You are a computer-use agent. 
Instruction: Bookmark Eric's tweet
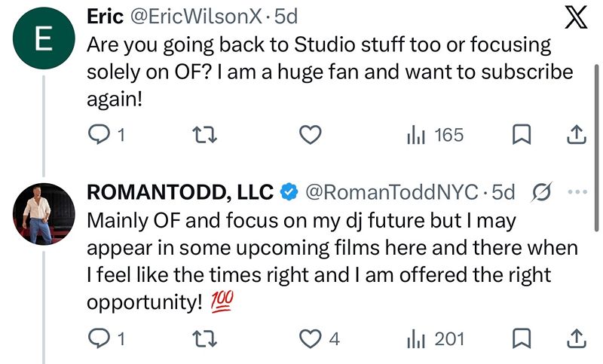pyautogui.click(x=522, y=135)
